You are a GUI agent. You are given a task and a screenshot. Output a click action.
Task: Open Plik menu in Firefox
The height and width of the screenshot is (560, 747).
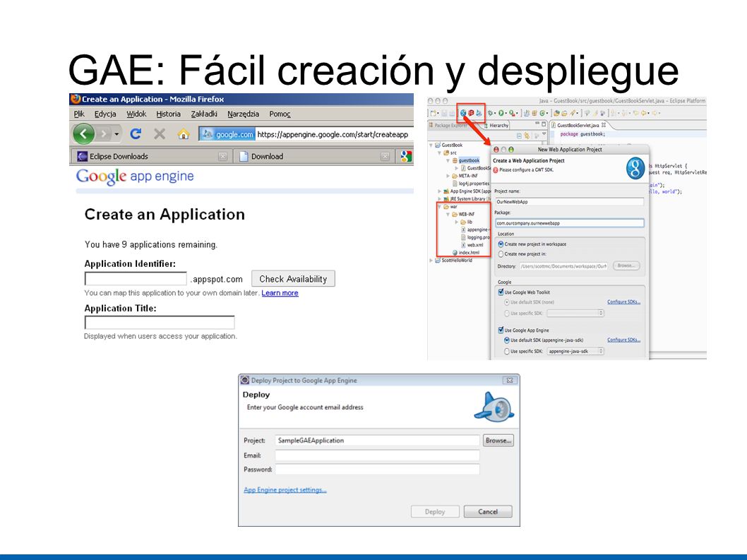click(79, 114)
